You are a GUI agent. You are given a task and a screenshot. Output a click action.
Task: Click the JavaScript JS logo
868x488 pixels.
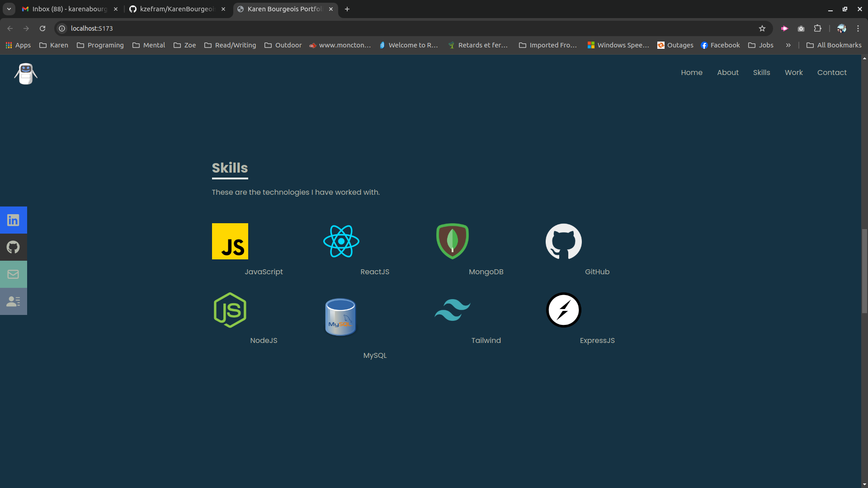coord(230,241)
